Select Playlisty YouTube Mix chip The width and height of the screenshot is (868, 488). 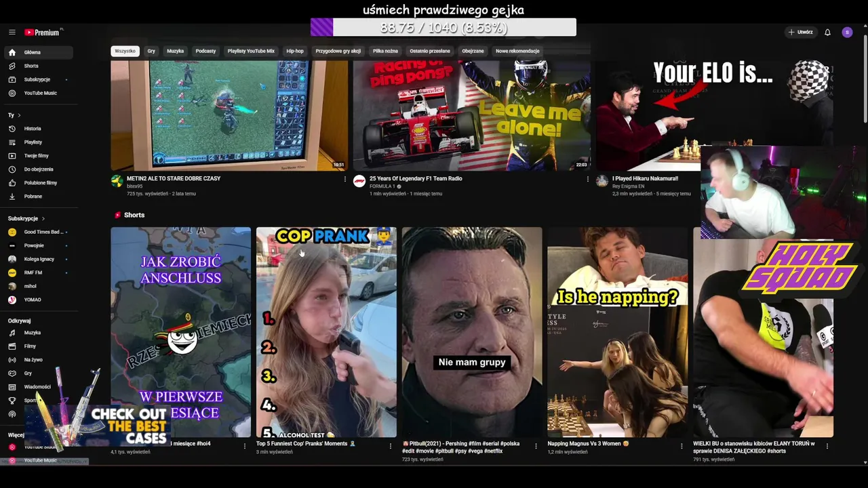click(251, 51)
